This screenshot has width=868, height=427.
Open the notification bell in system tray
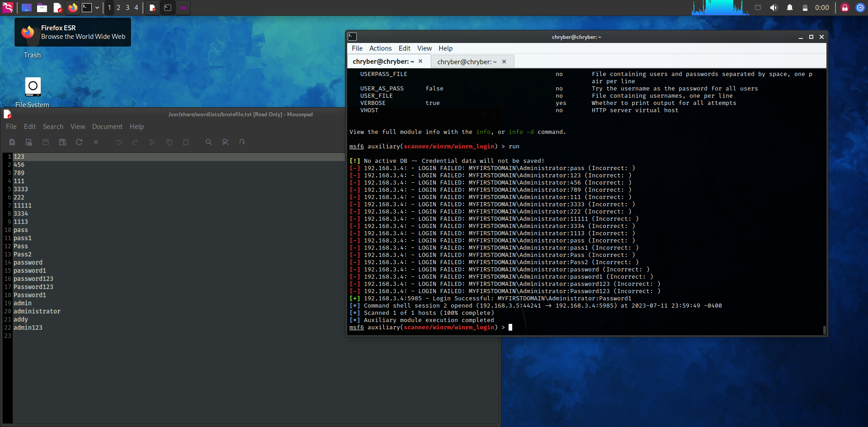[790, 8]
